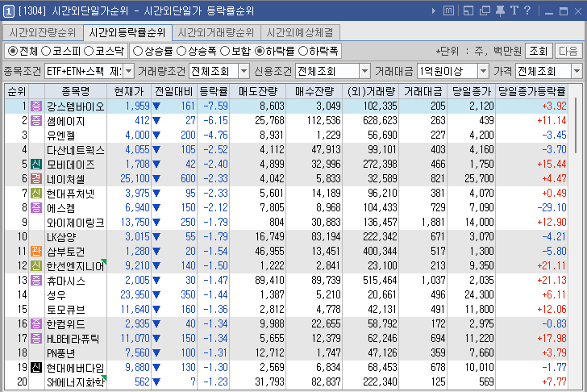The image size is (587, 392).
Task: Click the 'm' memo icon in title bar
Action: 448,10
